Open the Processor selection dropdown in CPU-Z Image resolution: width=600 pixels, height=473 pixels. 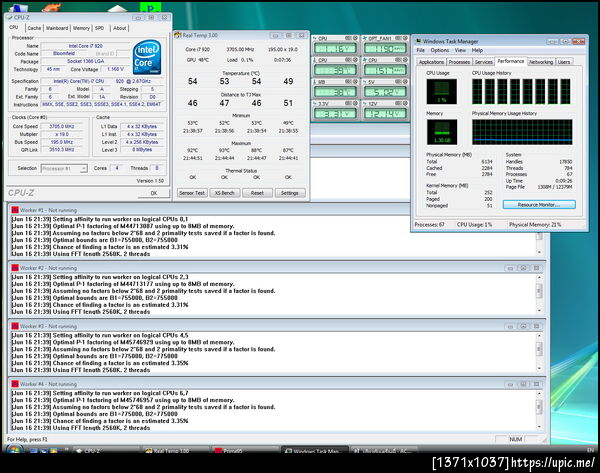tap(64, 169)
